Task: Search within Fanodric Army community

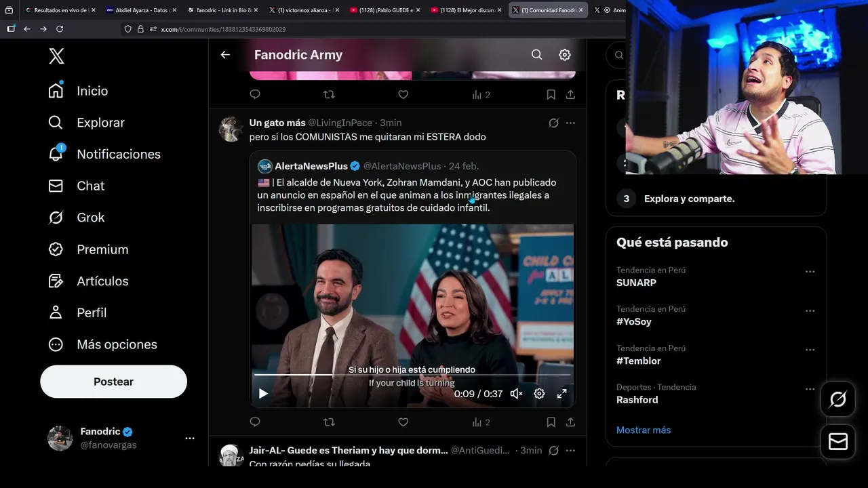Action: pyautogui.click(x=536, y=55)
